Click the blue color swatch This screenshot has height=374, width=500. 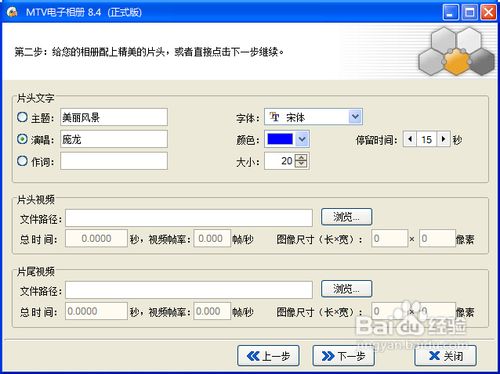click(x=280, y=139)
